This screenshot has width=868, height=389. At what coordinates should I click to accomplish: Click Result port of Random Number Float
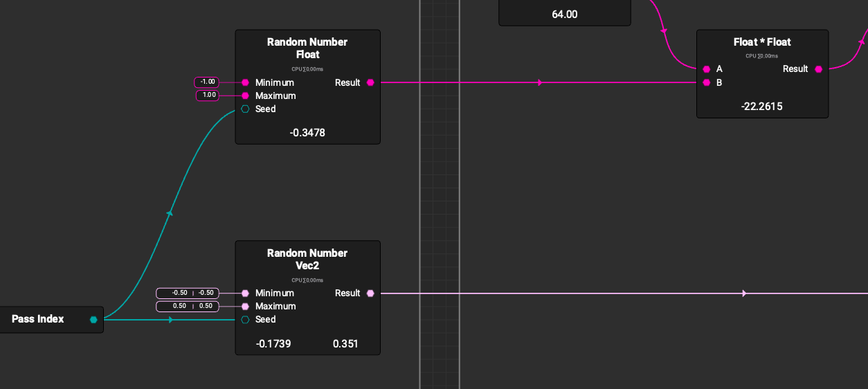click(x=370, y=83)
